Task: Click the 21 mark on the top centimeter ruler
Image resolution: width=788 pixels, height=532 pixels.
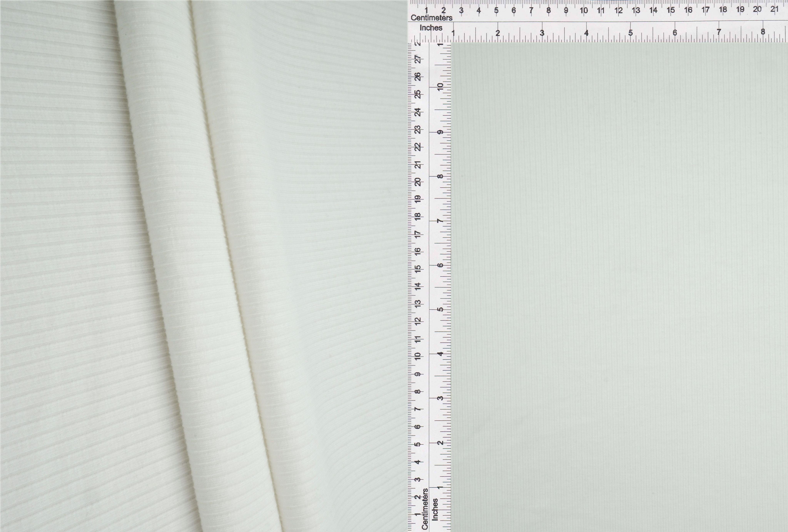Action: click(774, 9)
